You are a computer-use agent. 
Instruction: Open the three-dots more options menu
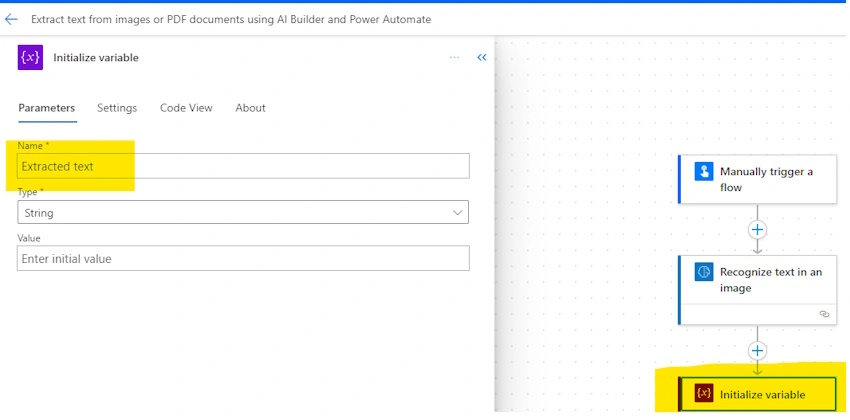[454, 57]
